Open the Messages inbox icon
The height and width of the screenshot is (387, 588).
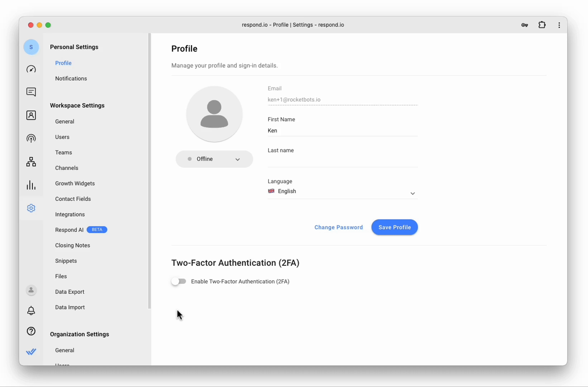(x=31, y=92)
